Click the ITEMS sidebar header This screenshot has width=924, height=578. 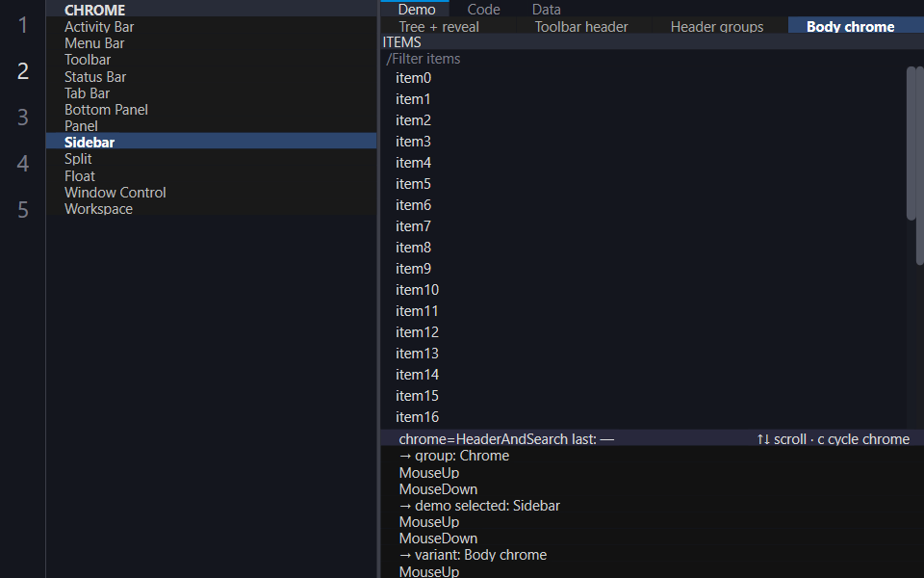coord(652,41)
